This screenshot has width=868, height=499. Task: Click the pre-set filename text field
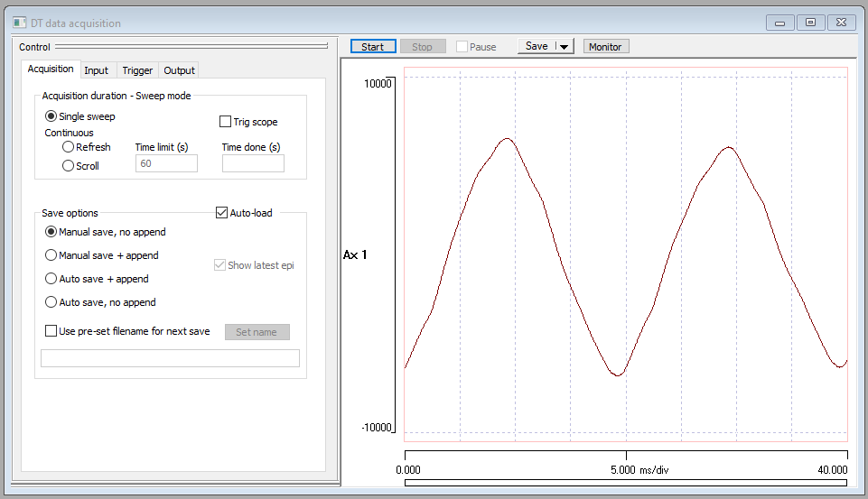pos(170,358)
